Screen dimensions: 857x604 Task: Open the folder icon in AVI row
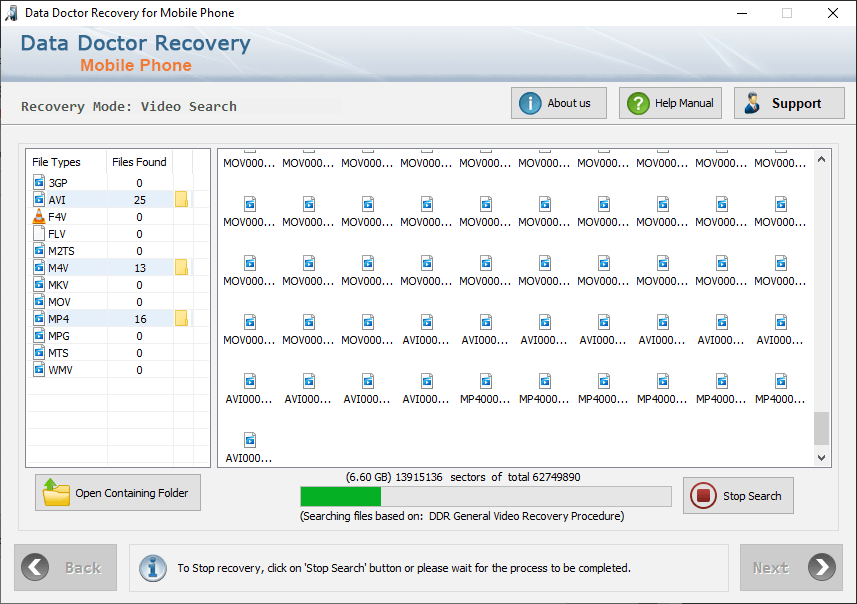[181, 199]
